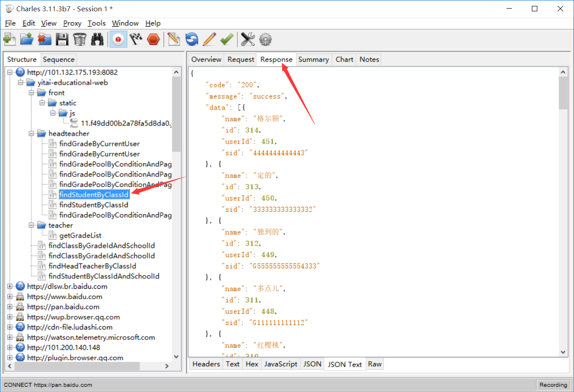
Task: Edit request using the pencil icon
Action: 209,39
